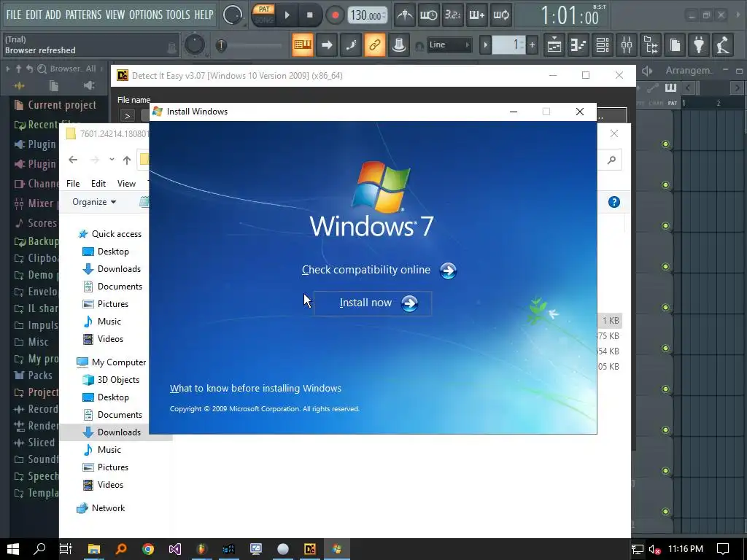Open TOOLS menu

pyautogui.click(x=178, y=15)
